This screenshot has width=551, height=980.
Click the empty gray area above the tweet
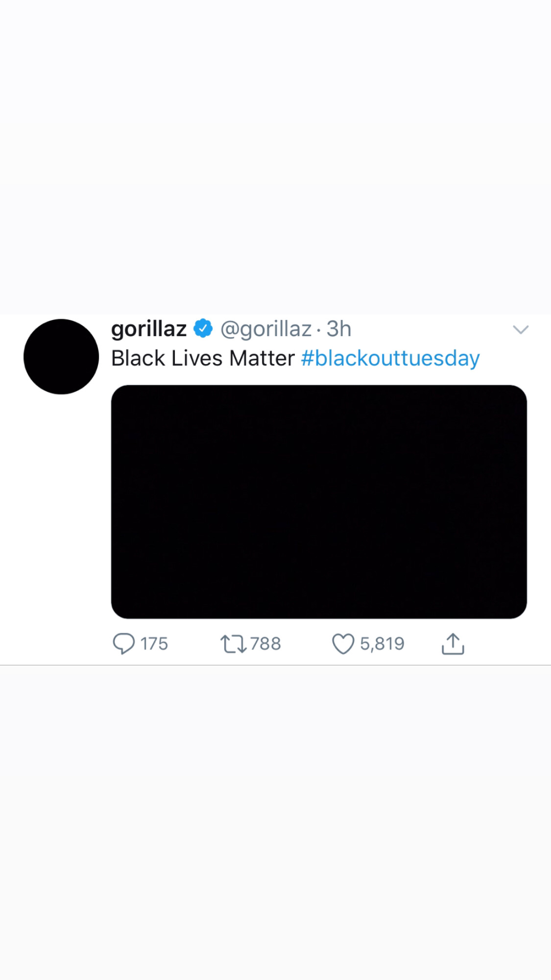pyautogui.click(x=275, y=157)
